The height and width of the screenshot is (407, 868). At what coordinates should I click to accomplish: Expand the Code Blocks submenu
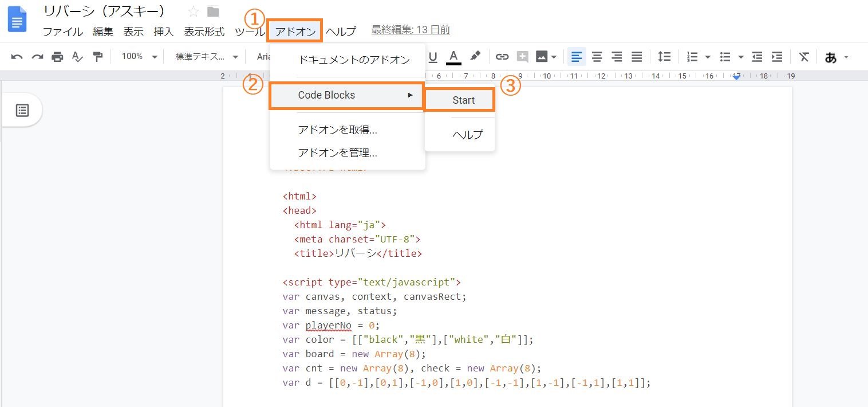coord(347,95)
